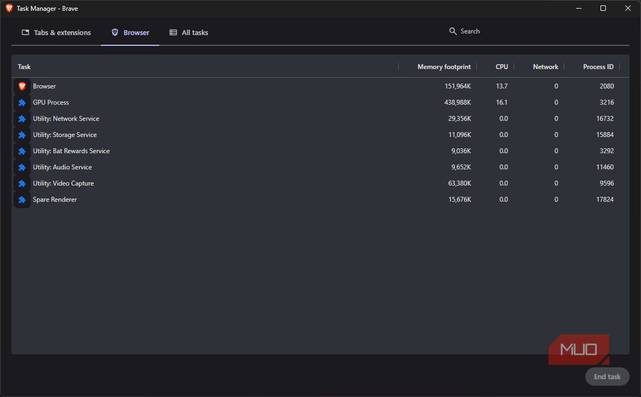Click CPU value 13.7

pyautogui.click(x=502, y=86)
